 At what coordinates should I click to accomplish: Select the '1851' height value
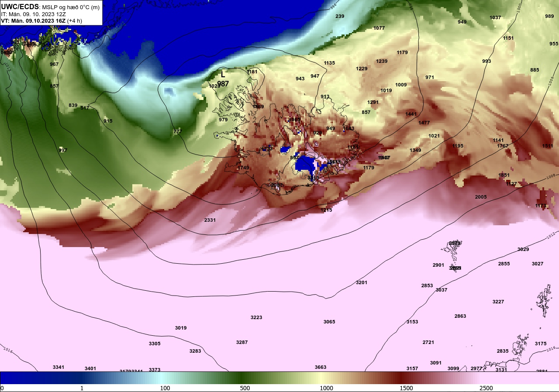click(x=504, y=175)
